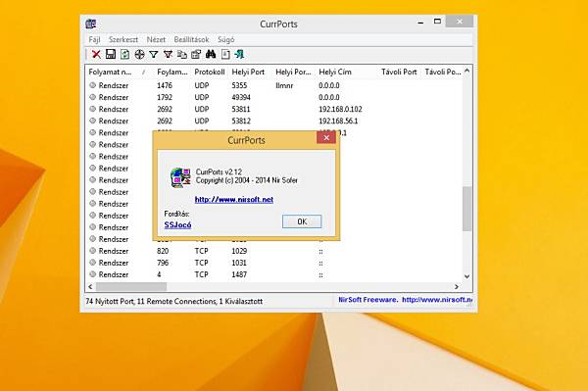The image size is (588, 391).
Task: Click the address 192.168.0.102
Action: pyautogui.click(x=340, y=109)
